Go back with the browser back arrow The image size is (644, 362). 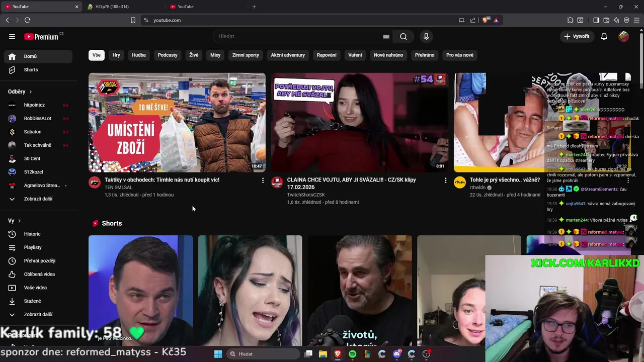click(x=7, y=20)
